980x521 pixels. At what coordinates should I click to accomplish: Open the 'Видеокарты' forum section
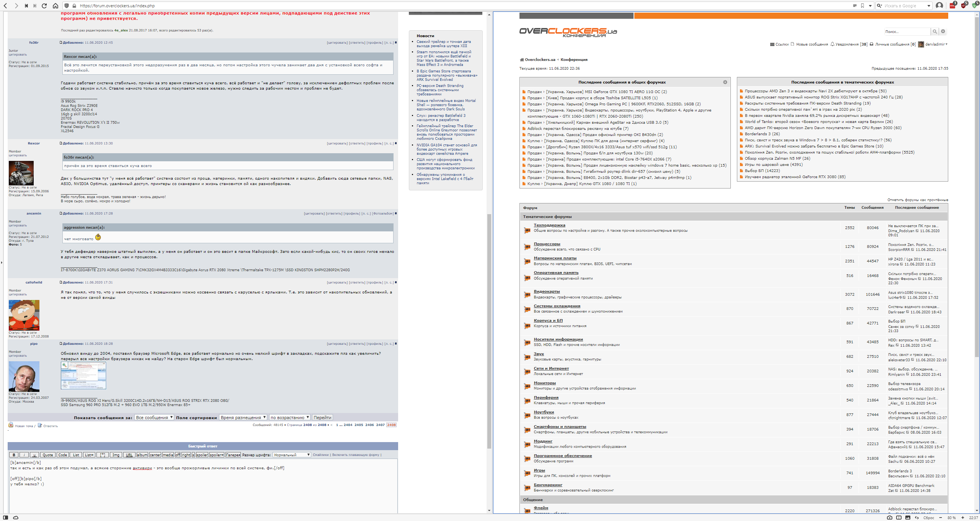point(547,292)
